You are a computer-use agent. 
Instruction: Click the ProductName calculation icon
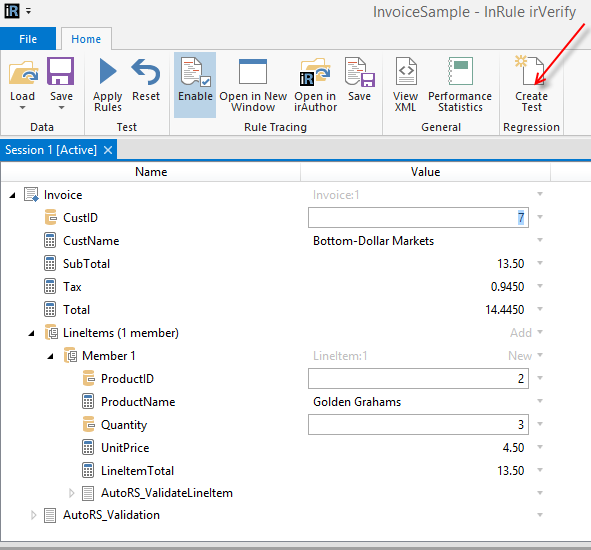coord(88,401)
